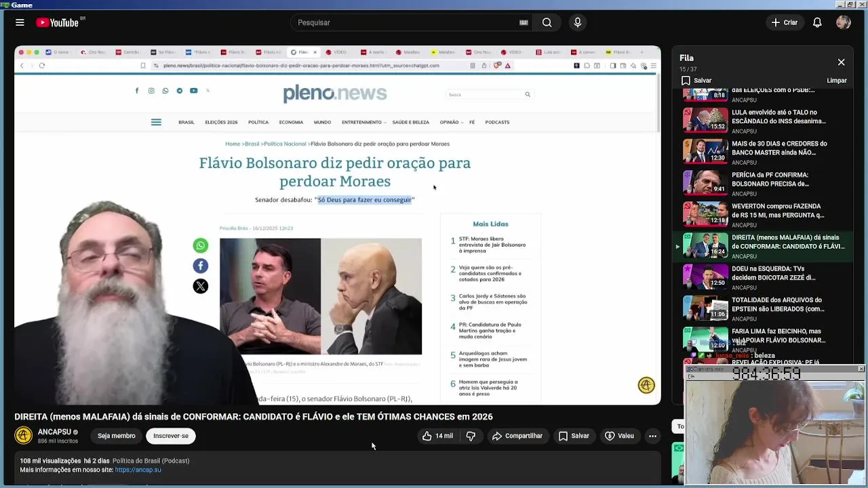Open notifications bell
Screen dimensions: 868x488
click(817, 22)
